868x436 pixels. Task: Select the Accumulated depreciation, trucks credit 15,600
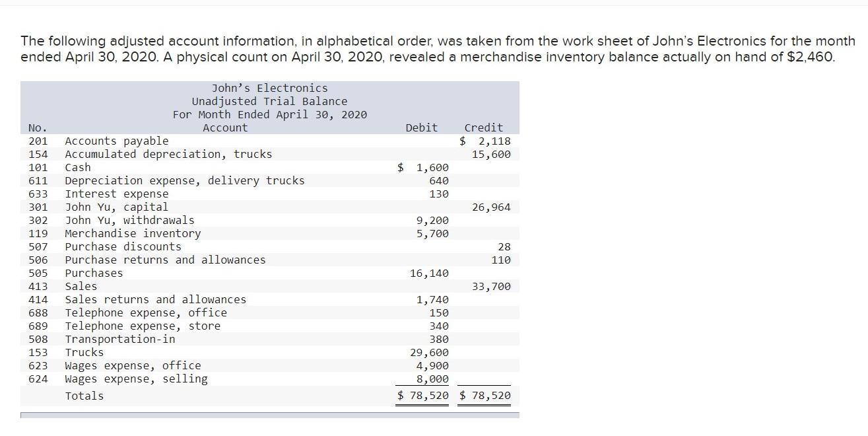(x=491, y=154)
